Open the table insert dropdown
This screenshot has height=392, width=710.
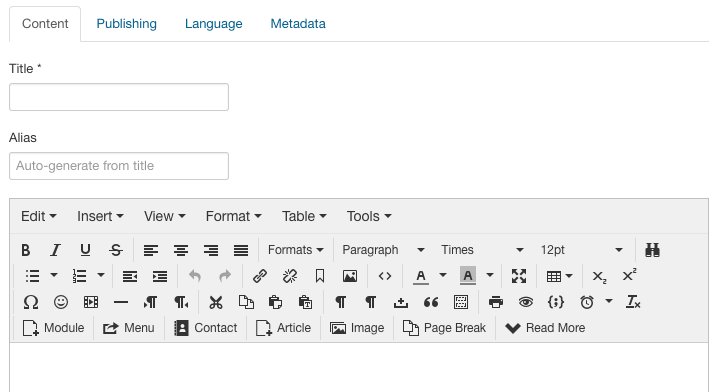[x=559, y=276]
